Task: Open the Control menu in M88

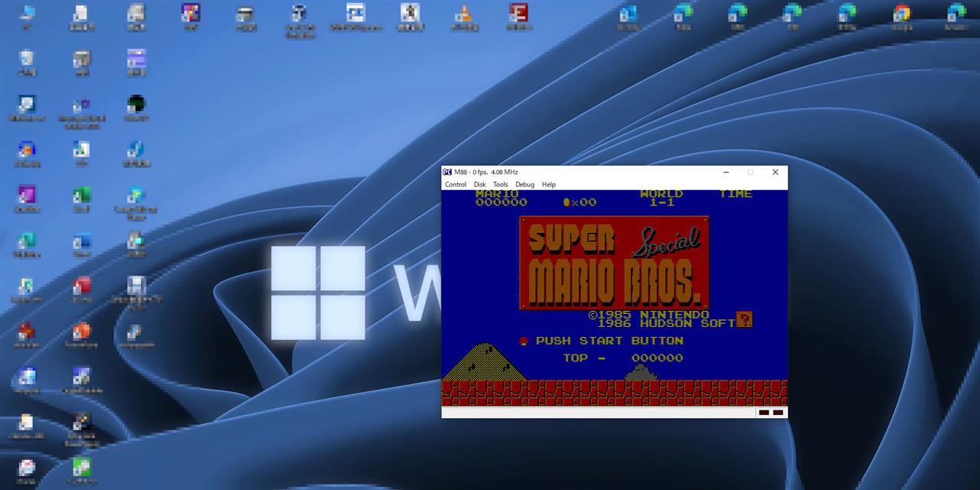Action: coord(456,185)
